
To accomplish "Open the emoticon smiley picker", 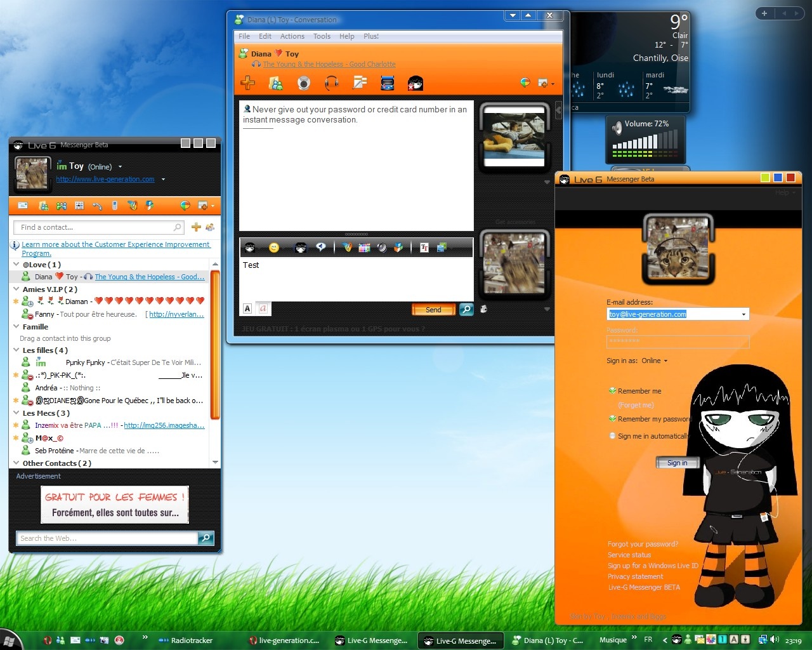I will [274, 248].
